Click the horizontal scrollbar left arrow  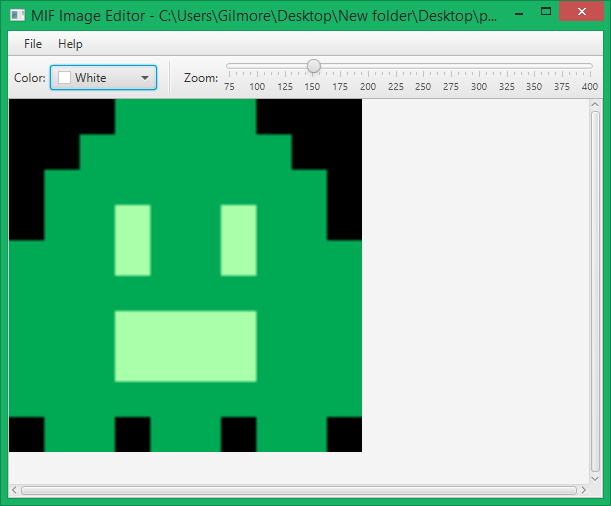14,490
